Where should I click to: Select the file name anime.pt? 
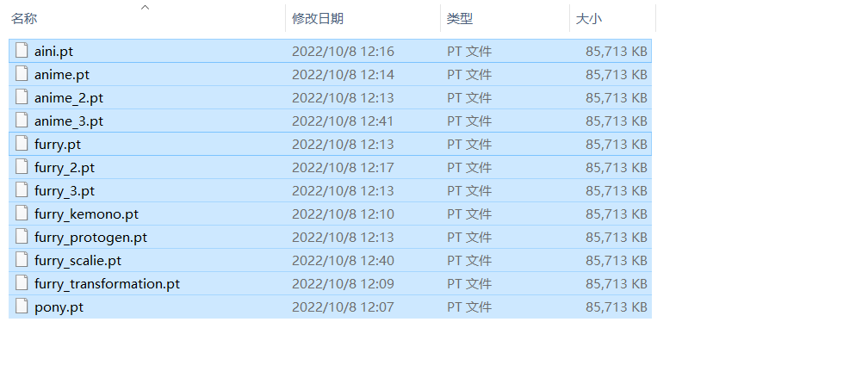click(62, 75)
